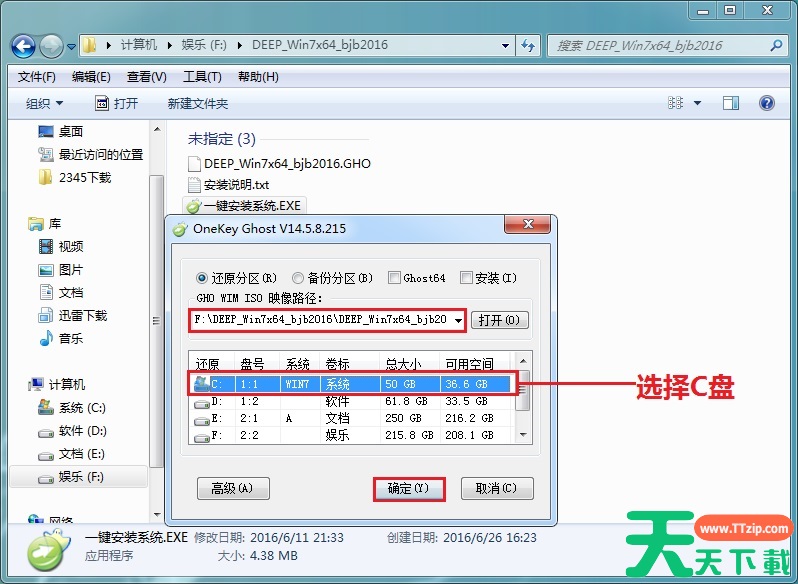798x584 pixels.
Task: Open 安装说明.txt text file
Action: [x=235, y=185]
